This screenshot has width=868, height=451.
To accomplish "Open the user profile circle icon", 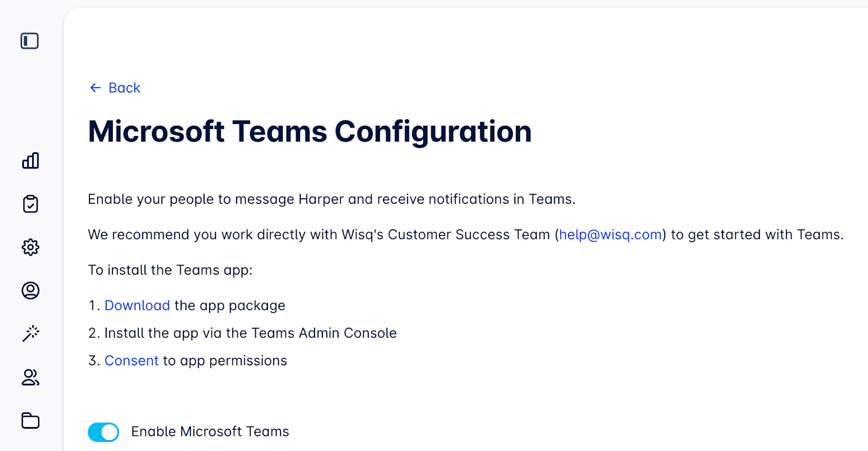I will [30, 291].
